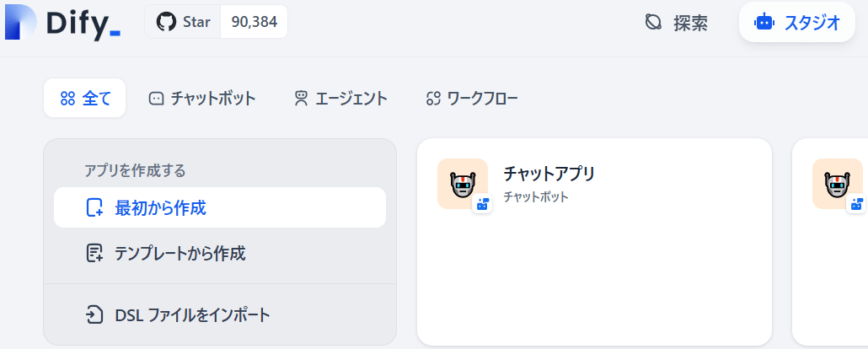Image resolution: width=868 pixels, height=349 pixels.
Task: Click the チャットボット tab icon
Action: click(156, 99)
